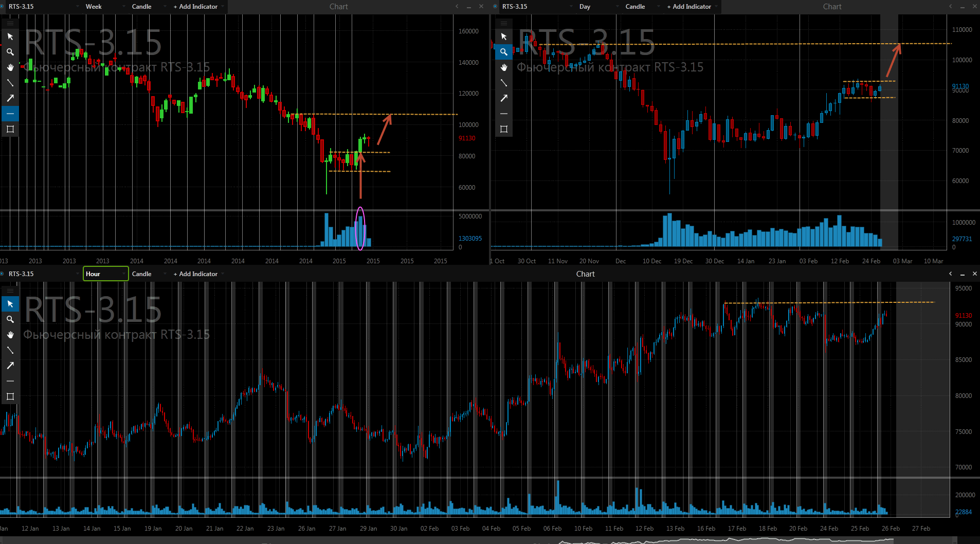
Task: Click the back chevron in Day chart header
Action: 950,7
